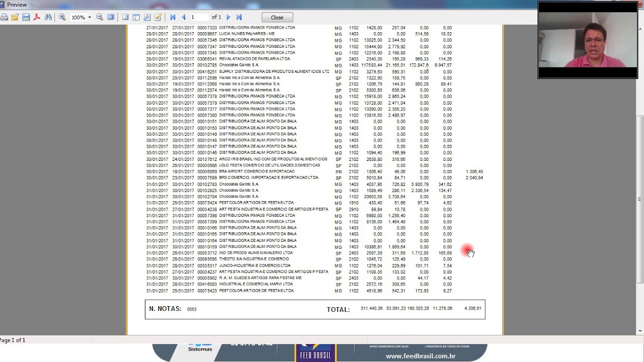Viewport: 644px width, 362px height.
Task: Click the Close preview button
Action: [x=277, y=17]
